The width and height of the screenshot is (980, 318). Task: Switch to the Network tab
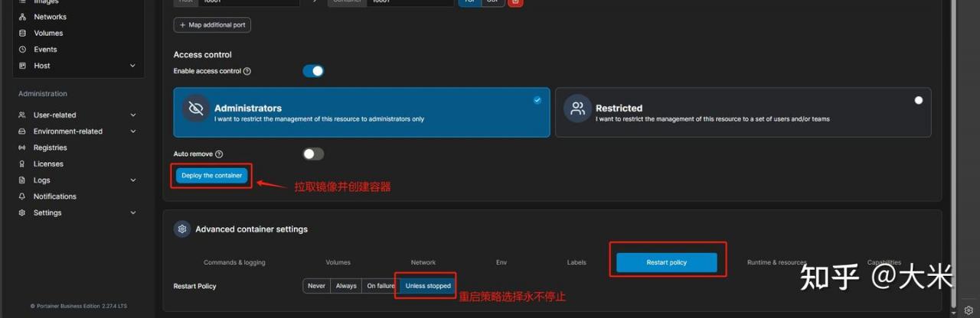pos(423,262)
